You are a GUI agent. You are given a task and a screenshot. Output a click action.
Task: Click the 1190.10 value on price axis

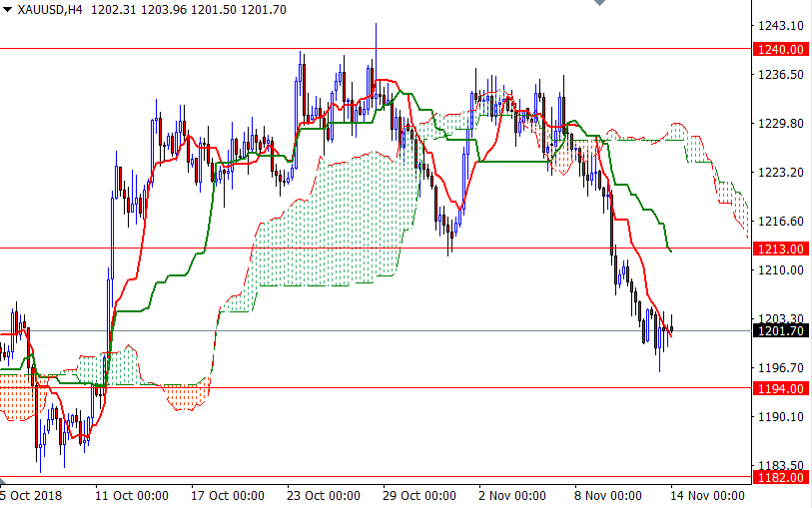(x=780, y=417)
